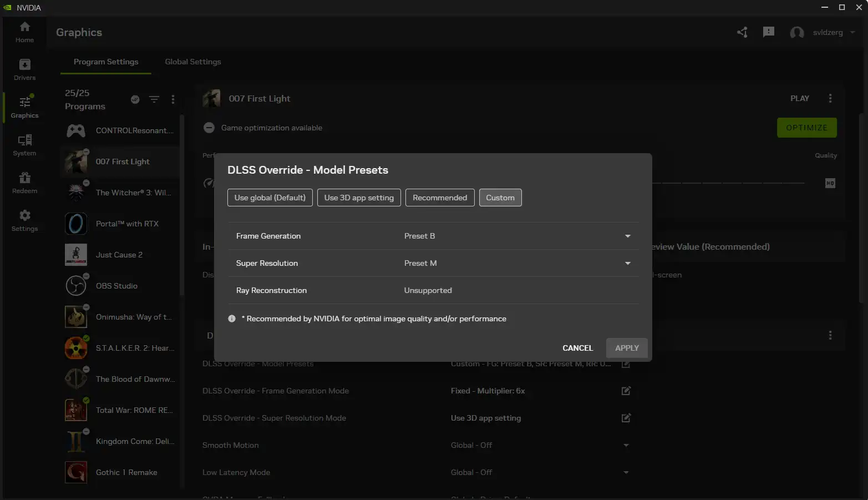Select OBS Studio in program list
This screenshot has width=868, height=500.
pos(120,286)
